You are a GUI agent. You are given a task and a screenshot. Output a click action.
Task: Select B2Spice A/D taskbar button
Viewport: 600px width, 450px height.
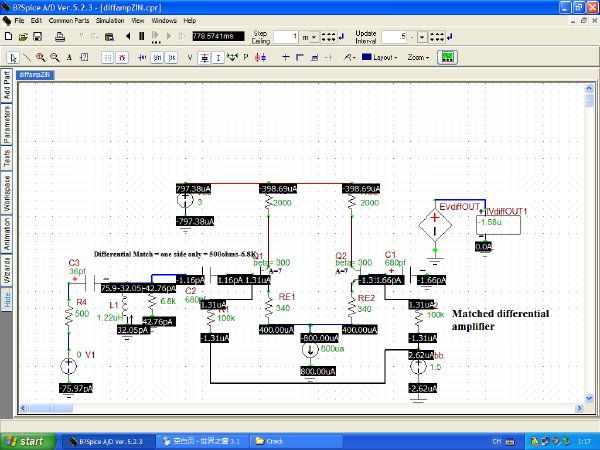click(108, 442)
